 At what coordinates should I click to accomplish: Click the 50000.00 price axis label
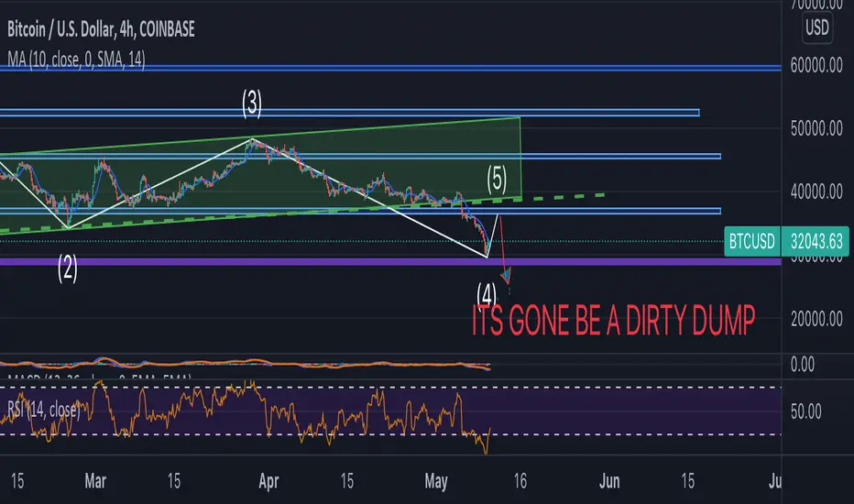pos(816,128)
